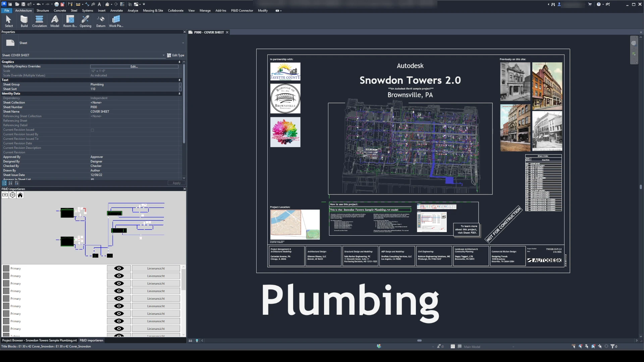Collapse the Text section in Properties
Screen dimensions: 644x362
[x=179, y=80]
